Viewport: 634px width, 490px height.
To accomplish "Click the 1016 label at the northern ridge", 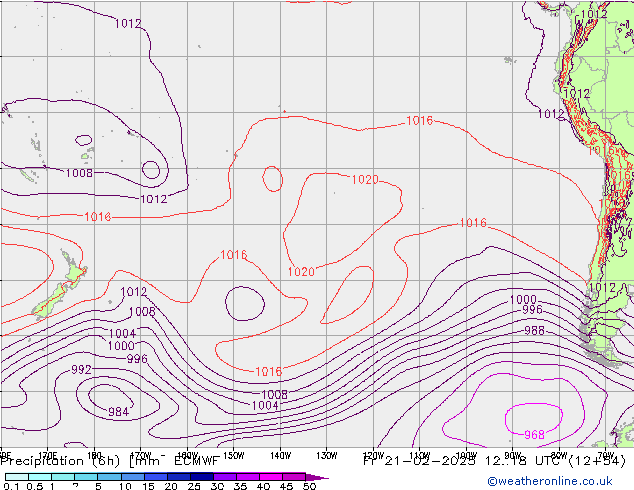I will coord(419,120).
